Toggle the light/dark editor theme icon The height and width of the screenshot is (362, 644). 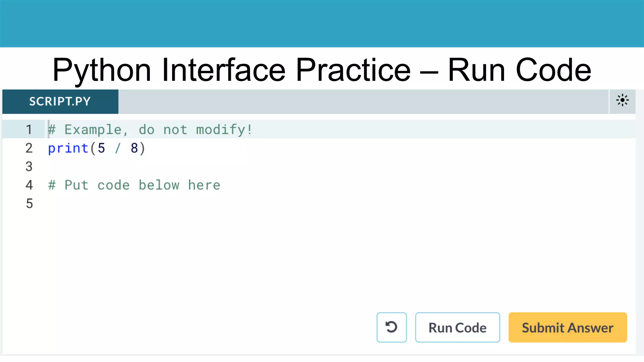tap(622, 101)
